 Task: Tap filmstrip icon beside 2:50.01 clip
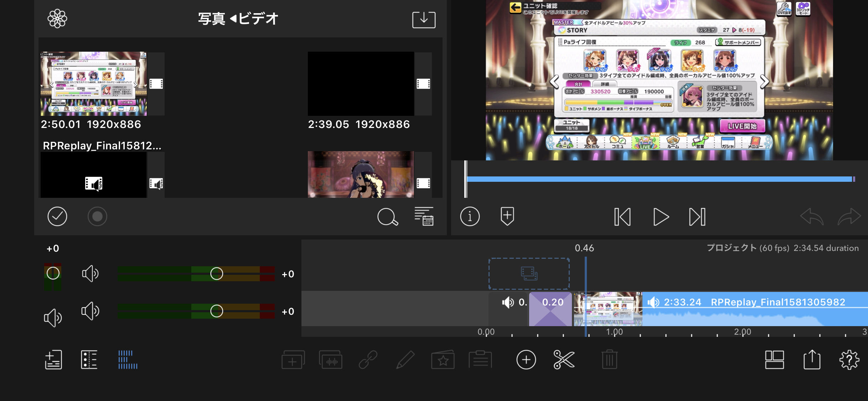(156, 84)
